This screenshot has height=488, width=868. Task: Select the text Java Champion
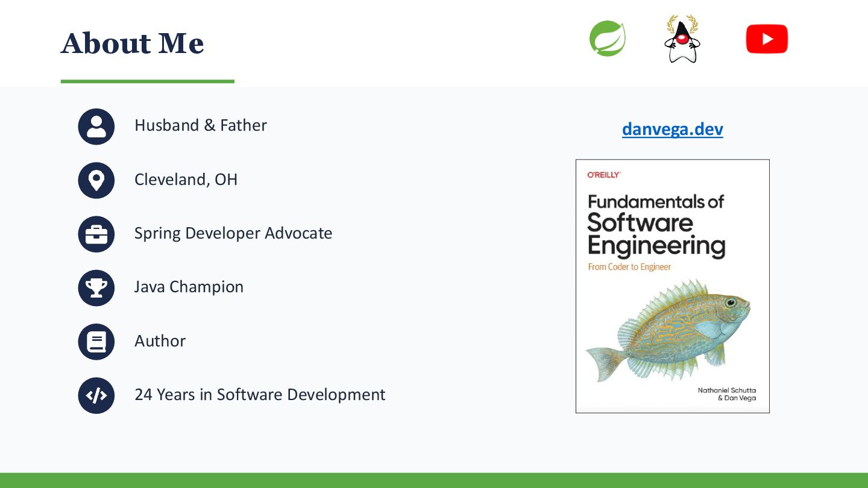[x=189, y=287]
